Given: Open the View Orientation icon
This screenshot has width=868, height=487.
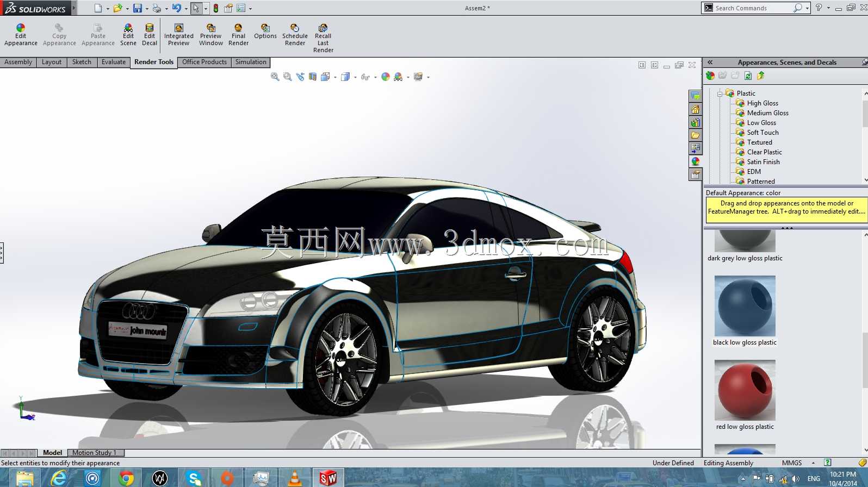Looking at the screenshot, I should pos(325,77).
